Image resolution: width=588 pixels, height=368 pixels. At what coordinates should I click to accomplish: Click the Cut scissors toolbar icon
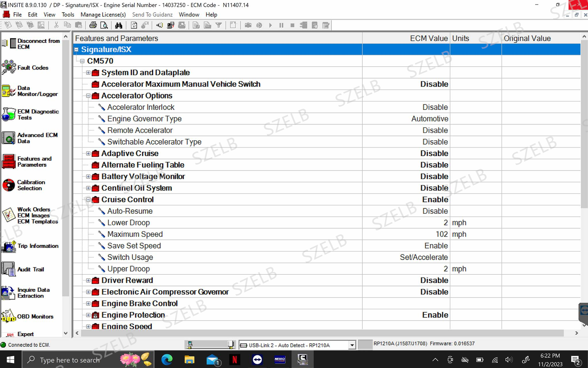click(x=56, y=25)
